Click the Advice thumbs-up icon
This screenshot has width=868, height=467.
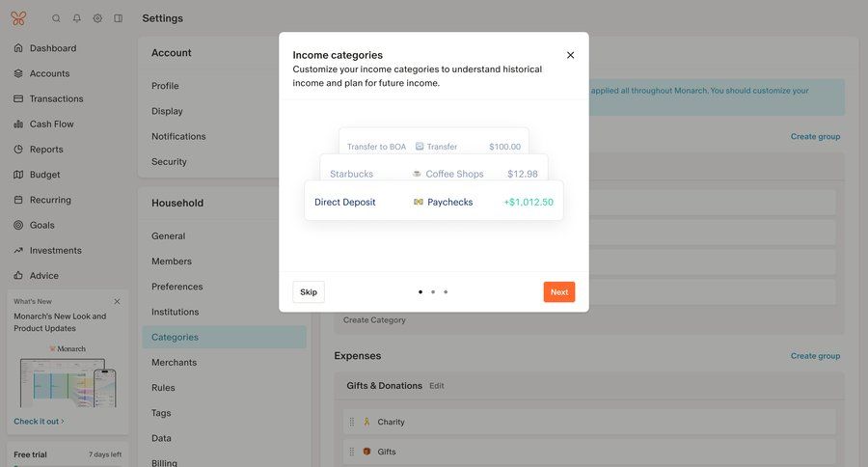coord(18,275)
